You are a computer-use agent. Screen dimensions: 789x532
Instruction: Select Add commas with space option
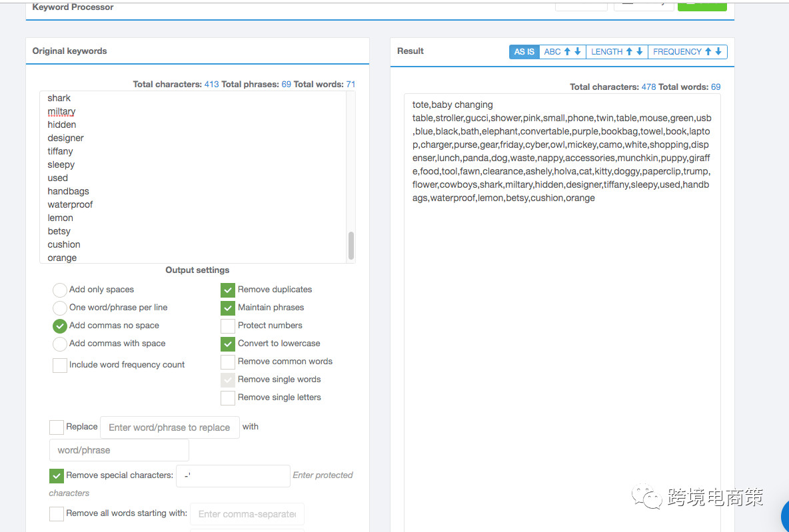point(60,344)
